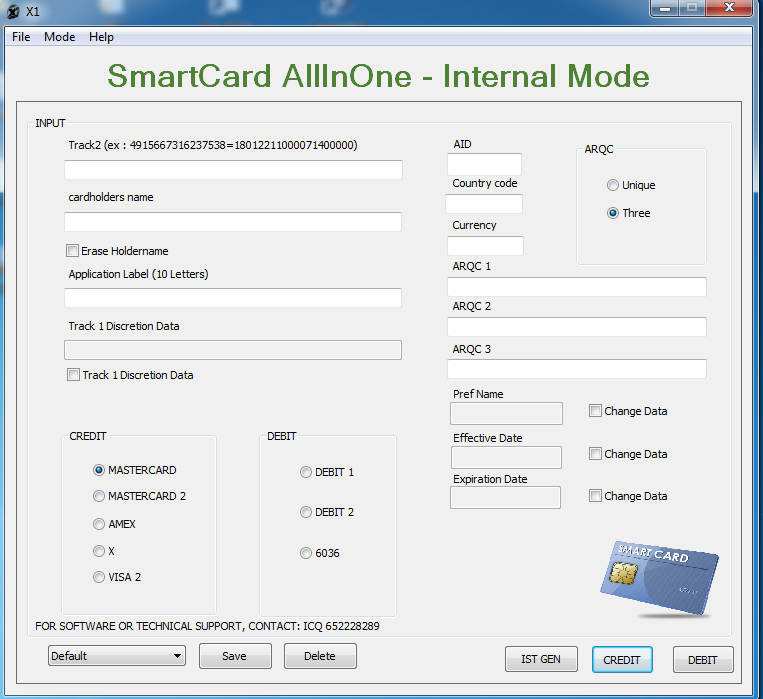Click the AID input field
Image resolution: width=763 pixels, height=699 pixels.
(484, 164)
